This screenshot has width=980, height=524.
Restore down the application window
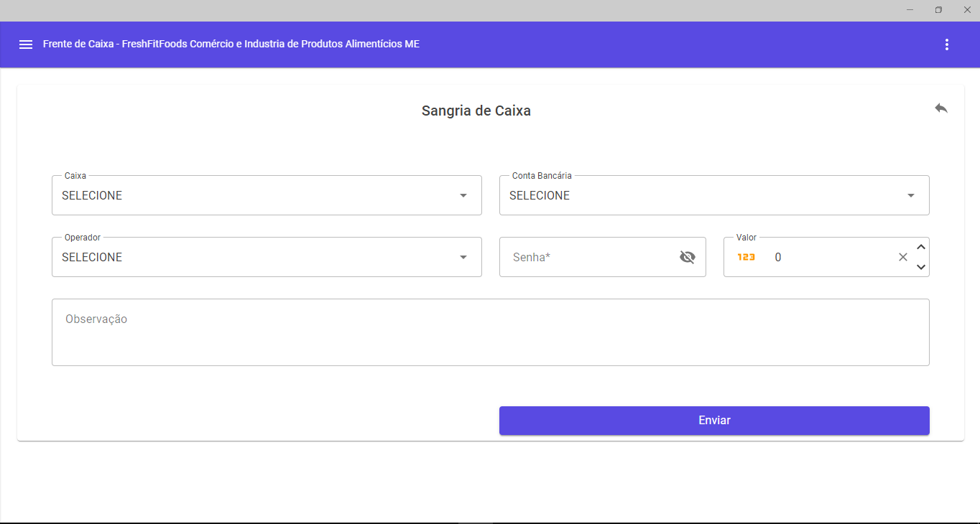(x=938, y=10)
